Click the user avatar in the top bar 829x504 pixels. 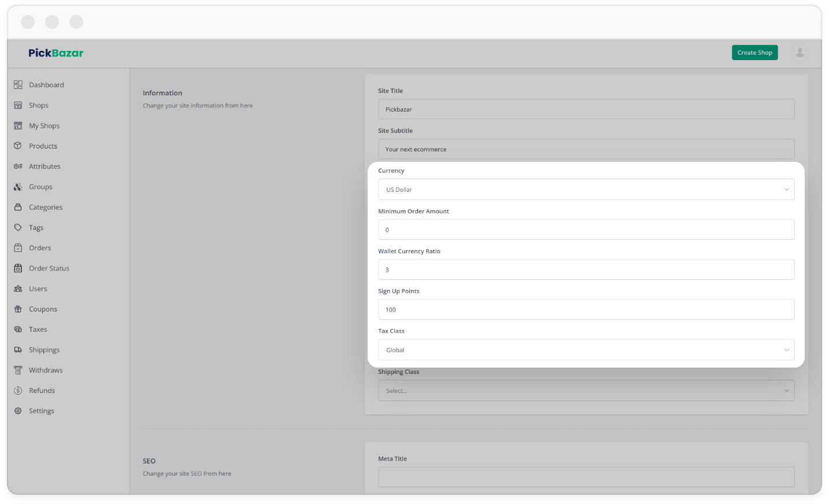point(800,52)
